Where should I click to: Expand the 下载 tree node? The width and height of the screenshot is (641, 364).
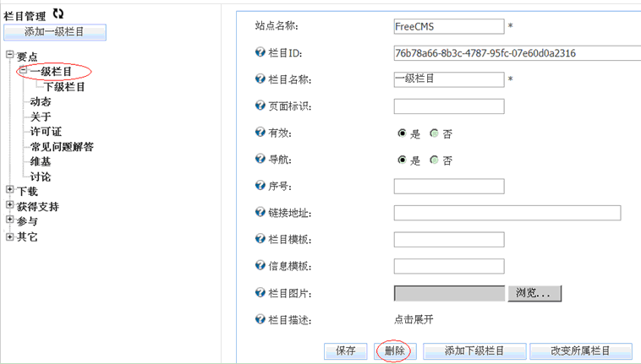(10, 189)
